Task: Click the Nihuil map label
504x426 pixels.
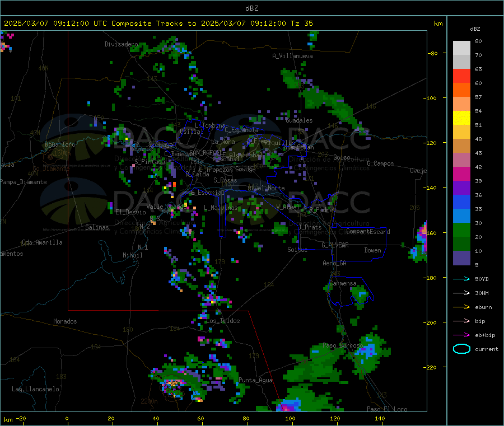Action: point(133,255)
